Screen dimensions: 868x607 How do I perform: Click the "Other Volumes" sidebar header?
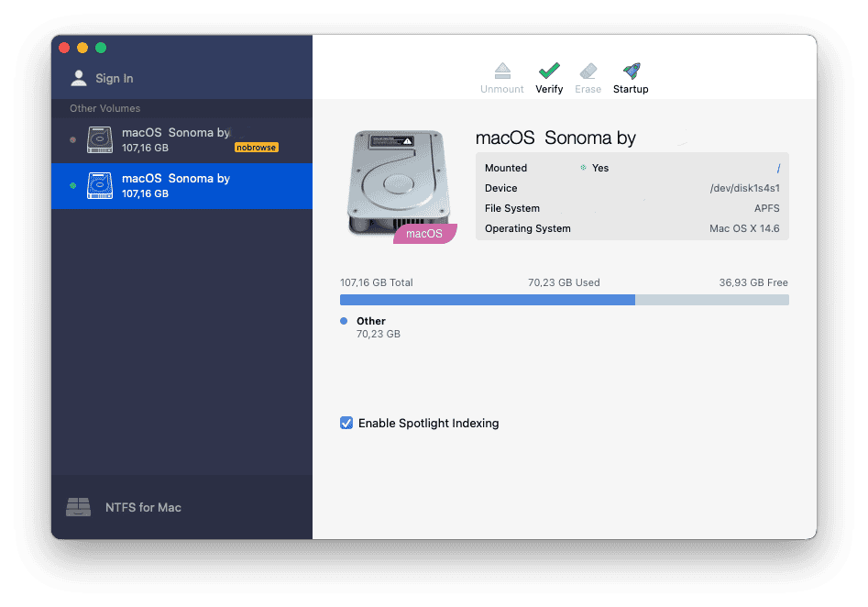pyautogui.click(x=105, y=108)
